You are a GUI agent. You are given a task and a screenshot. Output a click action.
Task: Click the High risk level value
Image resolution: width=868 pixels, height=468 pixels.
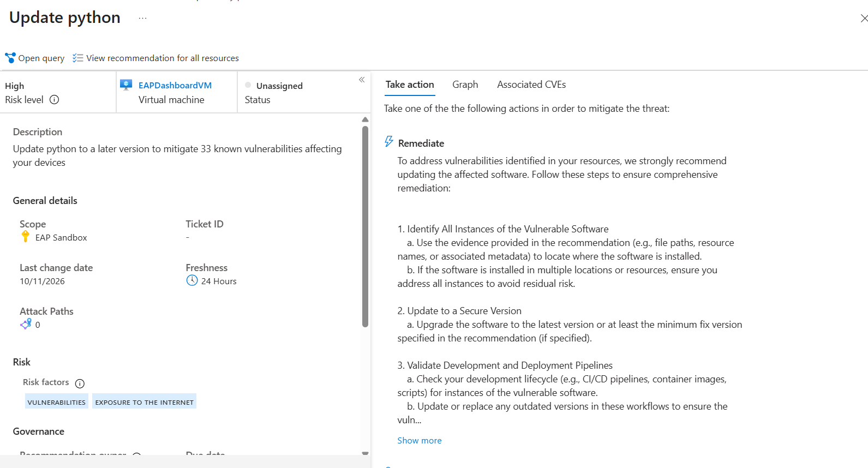(15, 86)
